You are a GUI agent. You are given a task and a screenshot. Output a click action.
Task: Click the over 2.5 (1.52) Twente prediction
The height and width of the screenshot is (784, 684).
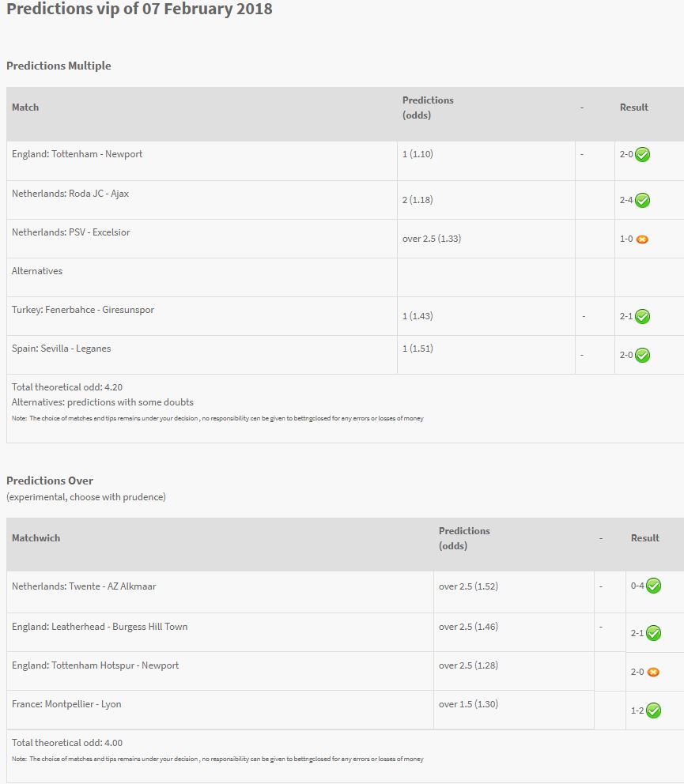pyautogui.click(x=468, y=586)
